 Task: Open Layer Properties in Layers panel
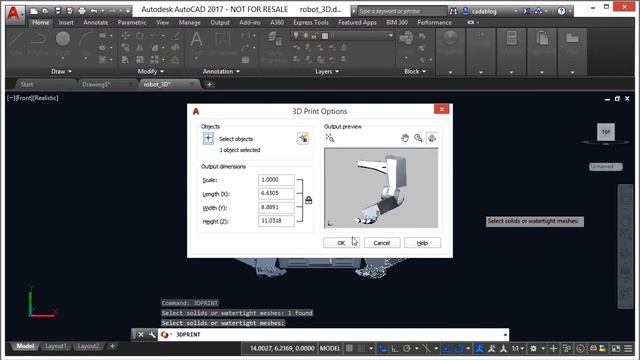pos(275,46)
